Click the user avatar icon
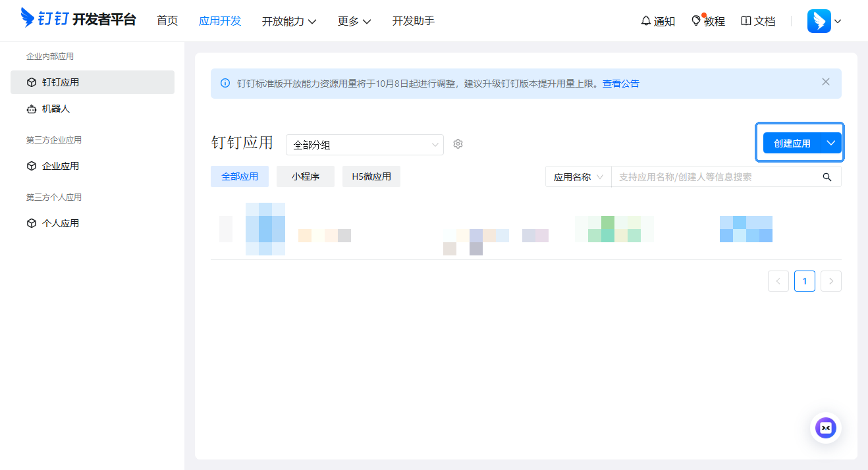This screenshot has width=868, height=470. point(819,21)
